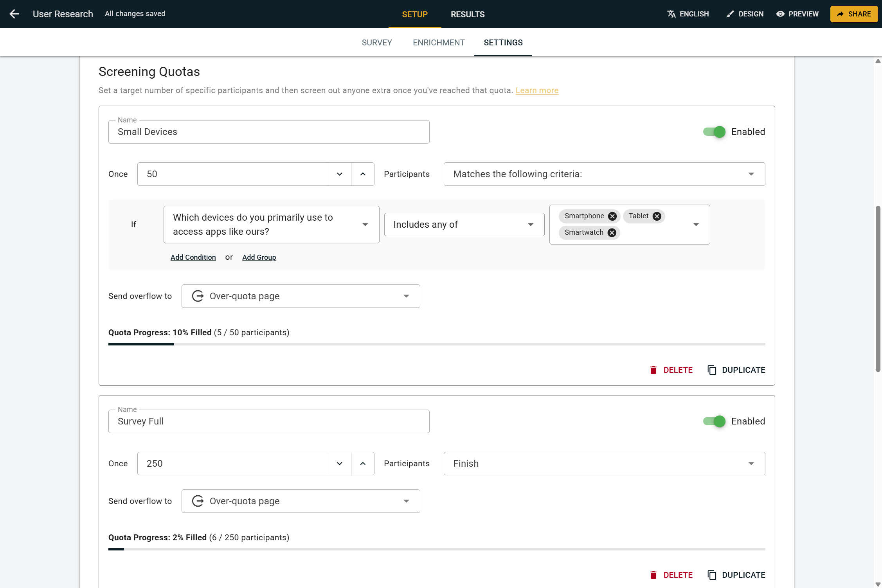Open the Finish participants dropdown
The width and height of the screenshot is (882, 588).
coord(604,464)
